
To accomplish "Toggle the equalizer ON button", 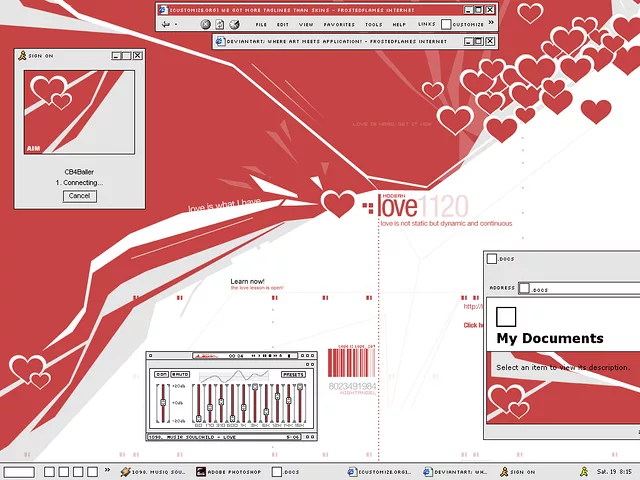I will coord(160,374).
